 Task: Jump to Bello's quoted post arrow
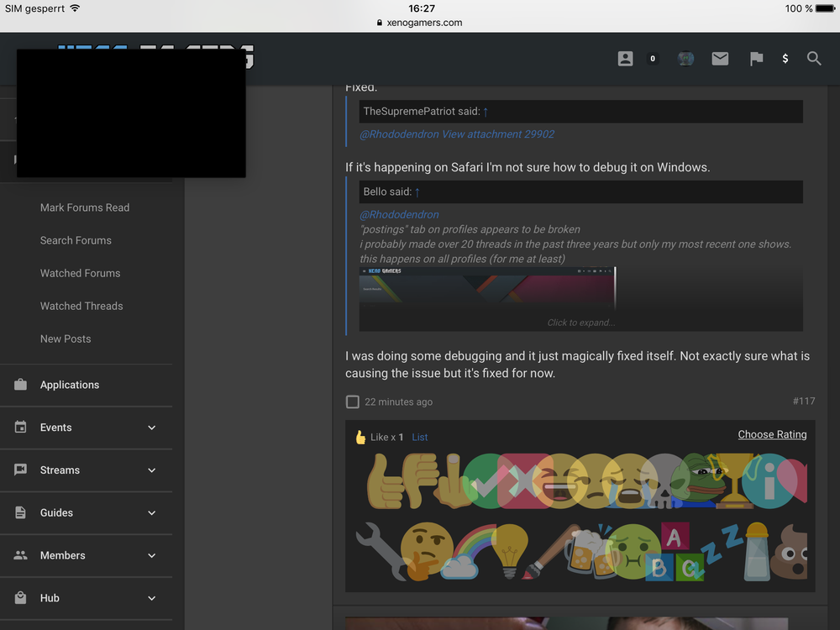point(417,192)
